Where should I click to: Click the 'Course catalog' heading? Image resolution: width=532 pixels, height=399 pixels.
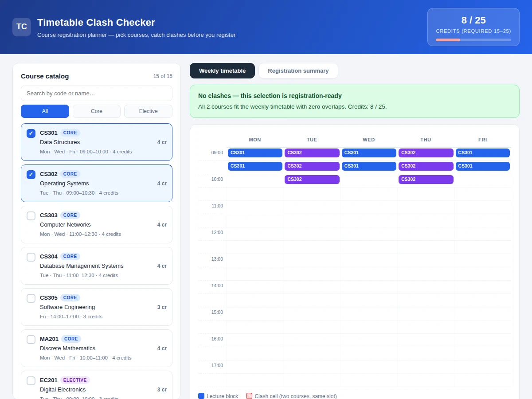45,76
